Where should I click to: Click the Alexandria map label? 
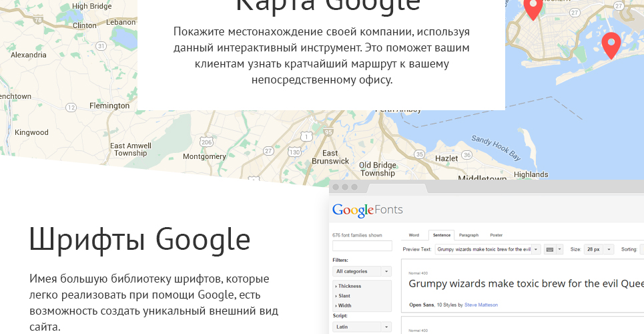tap(28, 55)
